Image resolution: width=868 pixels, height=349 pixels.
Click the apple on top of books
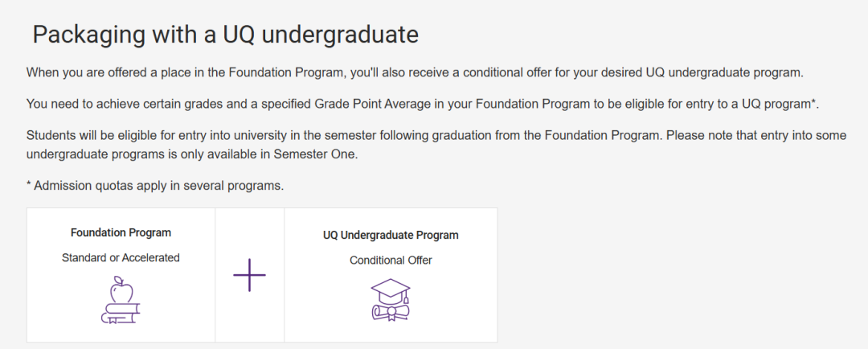click(x=121, y=289)
